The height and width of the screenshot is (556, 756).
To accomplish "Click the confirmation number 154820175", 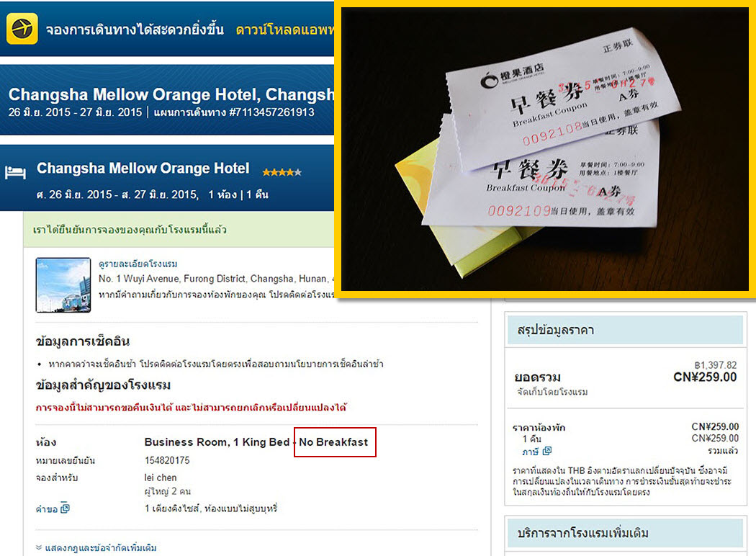I will 167,460.
